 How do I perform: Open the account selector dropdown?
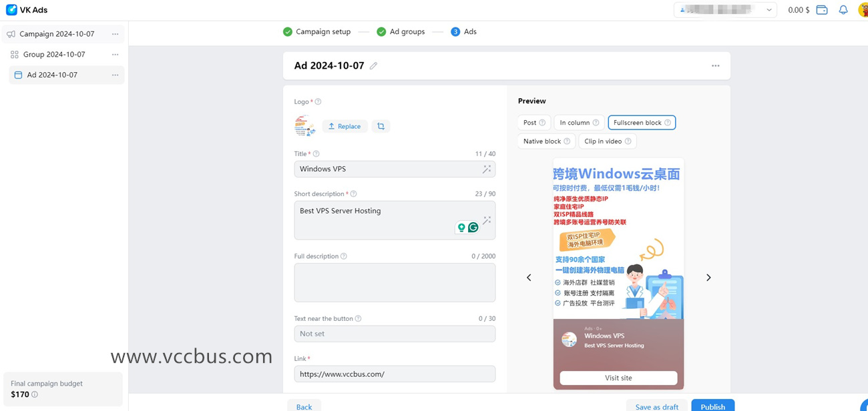768,9
